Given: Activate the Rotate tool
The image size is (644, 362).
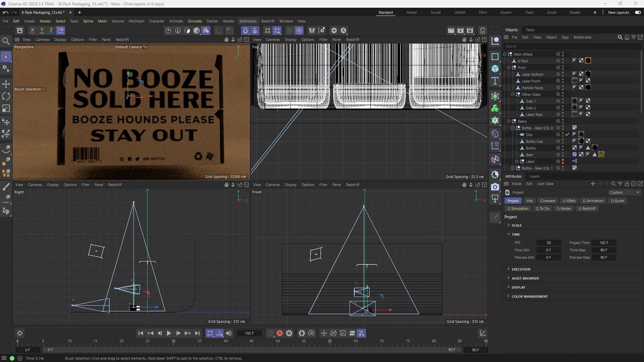Looking at the screenshot, I should (x=6, y=96).
